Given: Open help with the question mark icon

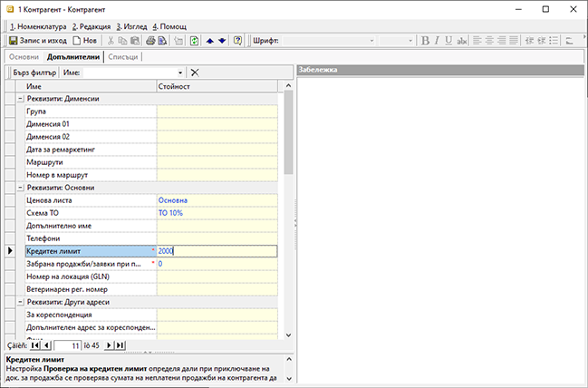Looking at the screenshot, I should pyautogui.click(x=237, y=41).
